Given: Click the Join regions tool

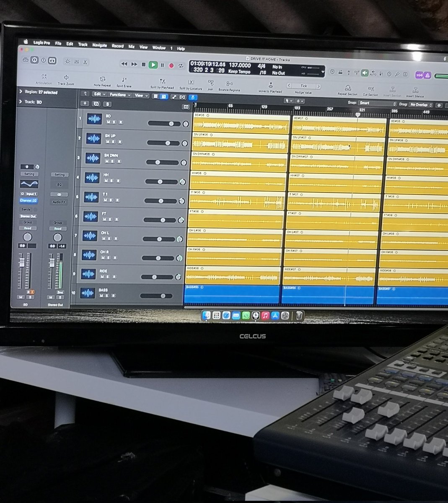Looking at the screenshot, I should tap(210, 85).
